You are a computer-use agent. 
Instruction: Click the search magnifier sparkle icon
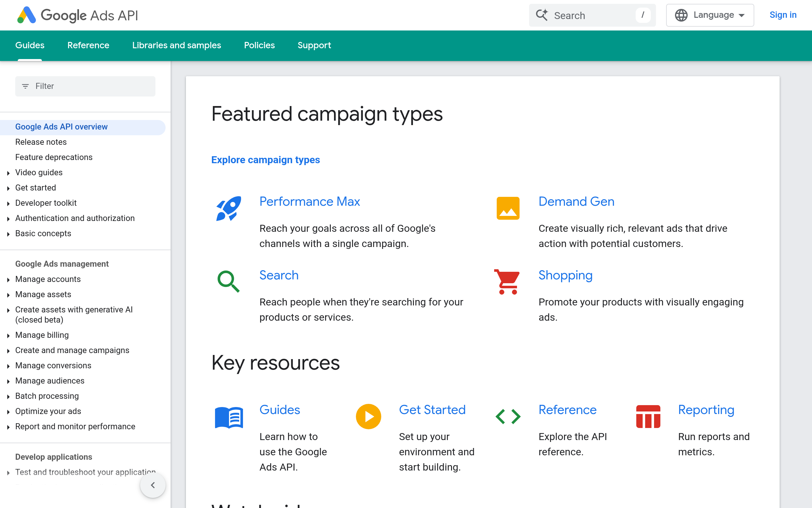point(541,15)
